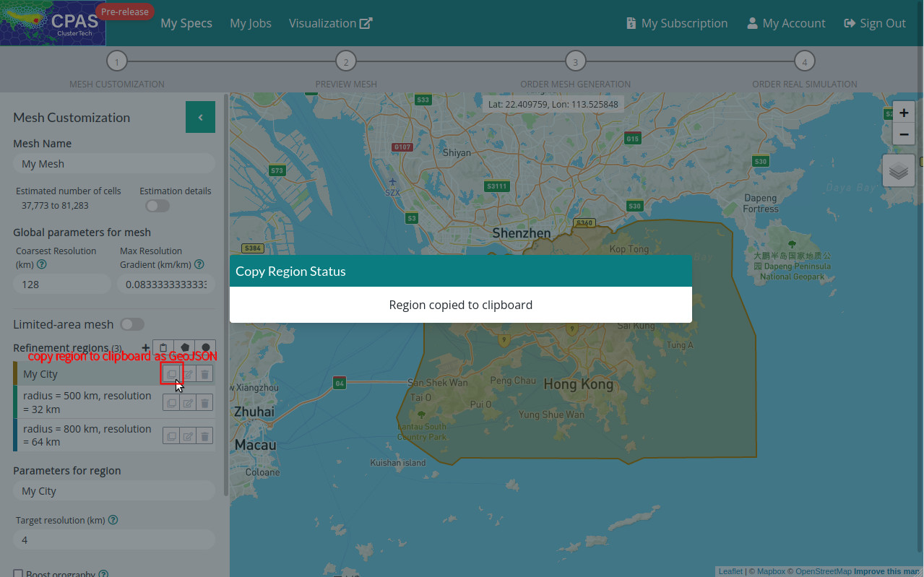Open My Account page
This screenshot has width=924, height=577.
click(786, 23)
